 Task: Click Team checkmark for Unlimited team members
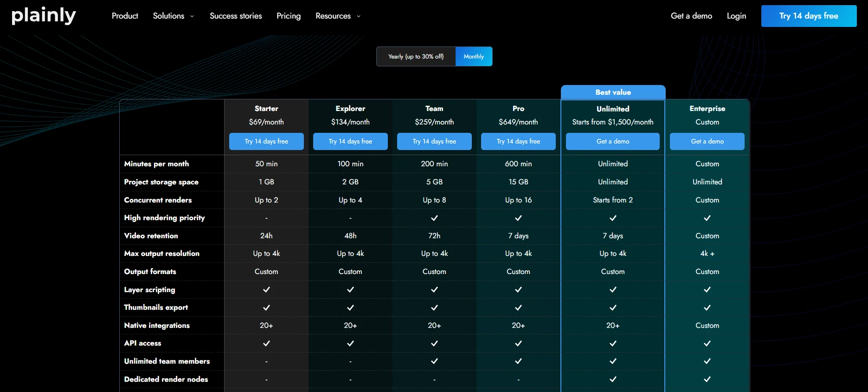click(x=434, y=361)
